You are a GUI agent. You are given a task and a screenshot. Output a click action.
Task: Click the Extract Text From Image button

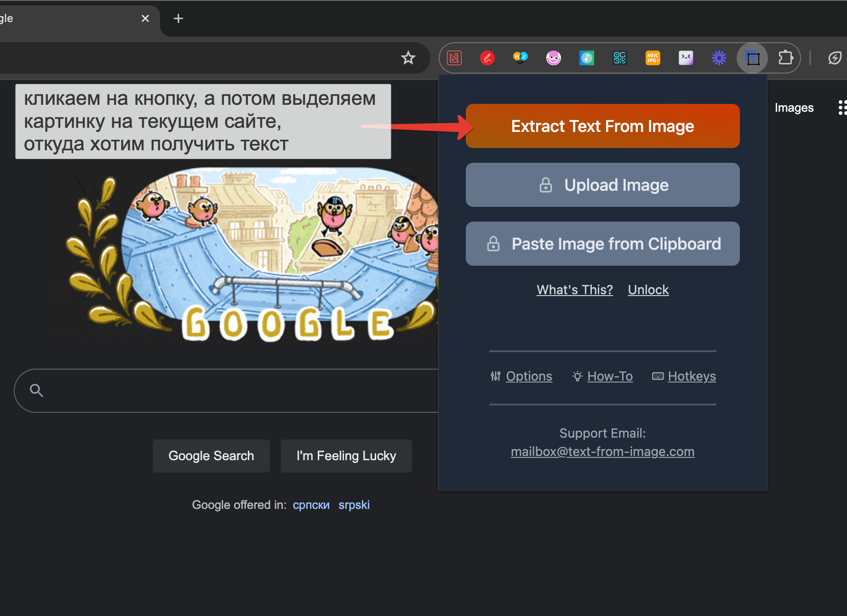[602, 126]
